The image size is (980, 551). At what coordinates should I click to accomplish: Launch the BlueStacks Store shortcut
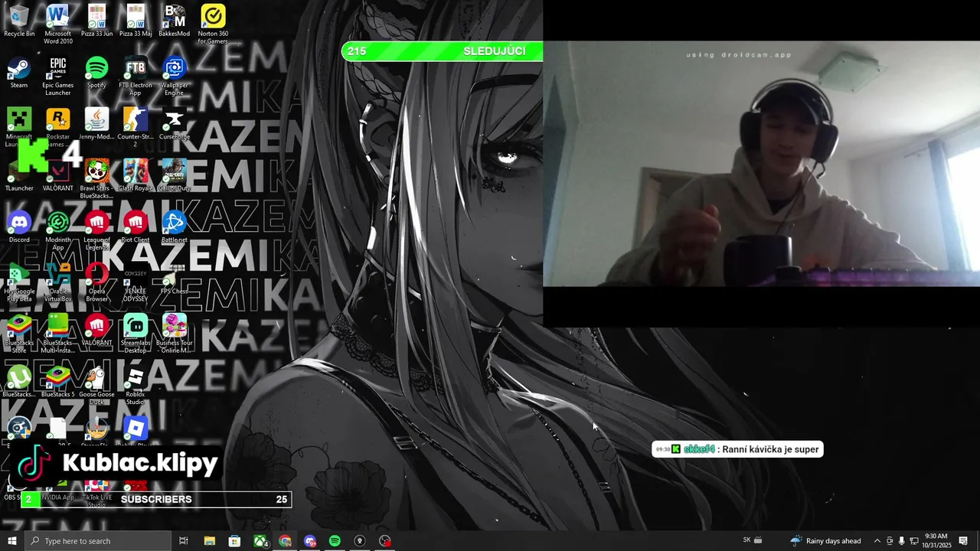point(19,333)
